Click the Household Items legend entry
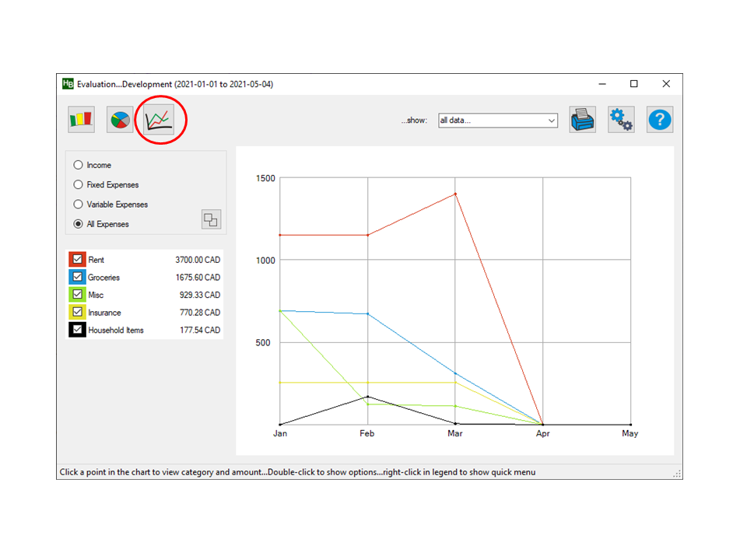This screenshot has height=560, width=747. [x=116, y=331]
